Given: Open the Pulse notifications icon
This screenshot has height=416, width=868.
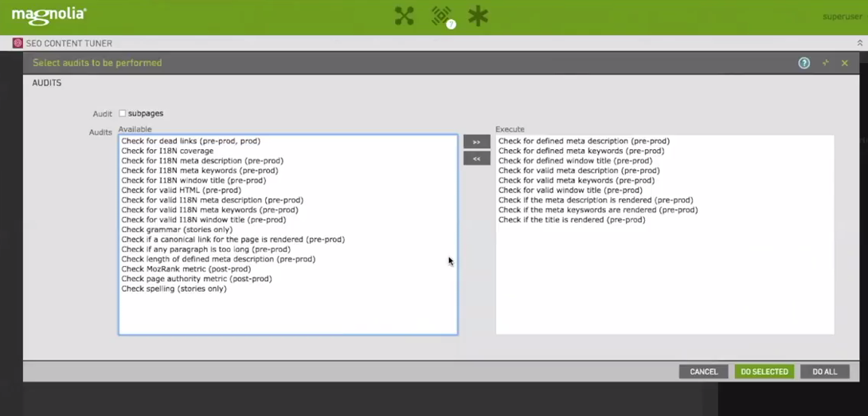Looking at the screenshot, I should pos(442,16).
